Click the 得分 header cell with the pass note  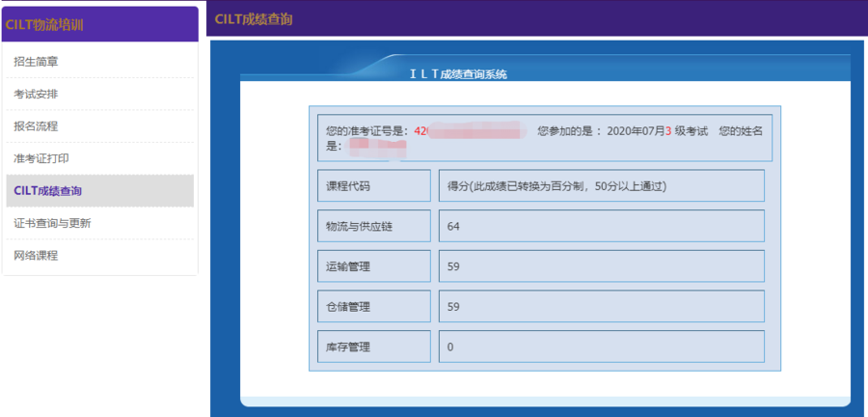602,185
